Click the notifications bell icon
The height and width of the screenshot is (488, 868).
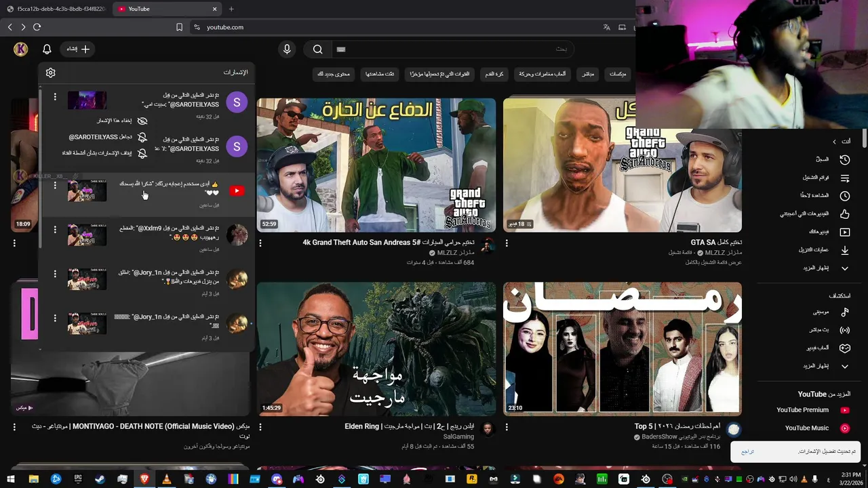[x=47, y=49]
